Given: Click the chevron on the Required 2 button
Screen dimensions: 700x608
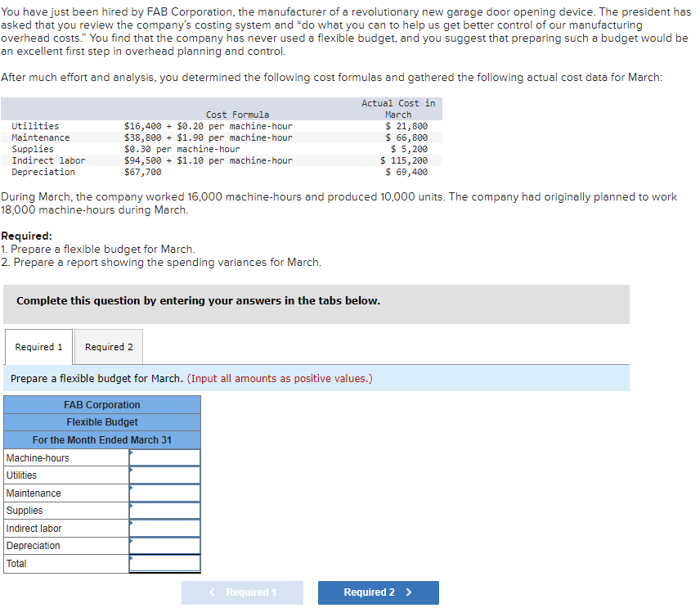Looking at the screenshot, I should coord(409,592).
